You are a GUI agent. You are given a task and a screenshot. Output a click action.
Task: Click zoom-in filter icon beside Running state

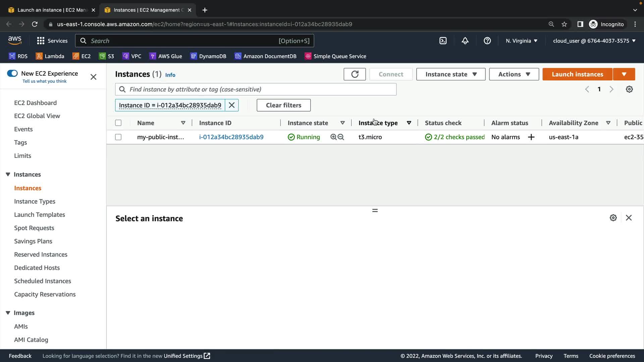pyautogui.click(x=333, y=137)
